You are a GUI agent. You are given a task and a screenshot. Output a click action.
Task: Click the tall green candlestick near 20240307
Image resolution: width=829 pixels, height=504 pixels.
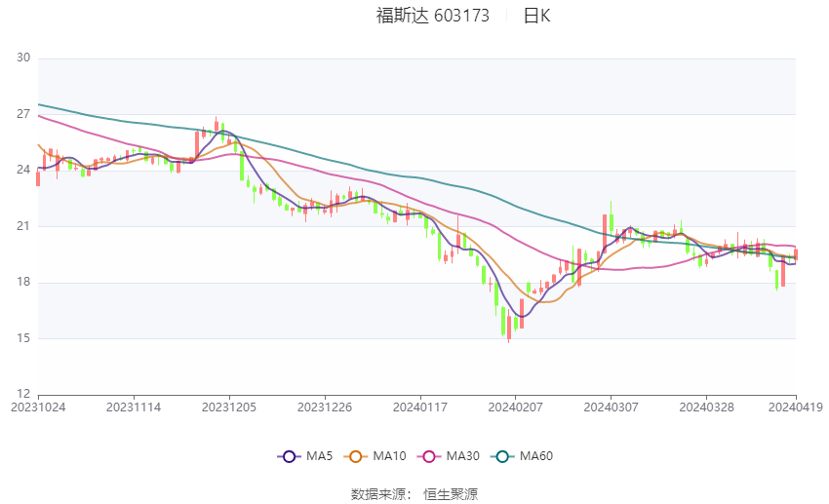612,219
